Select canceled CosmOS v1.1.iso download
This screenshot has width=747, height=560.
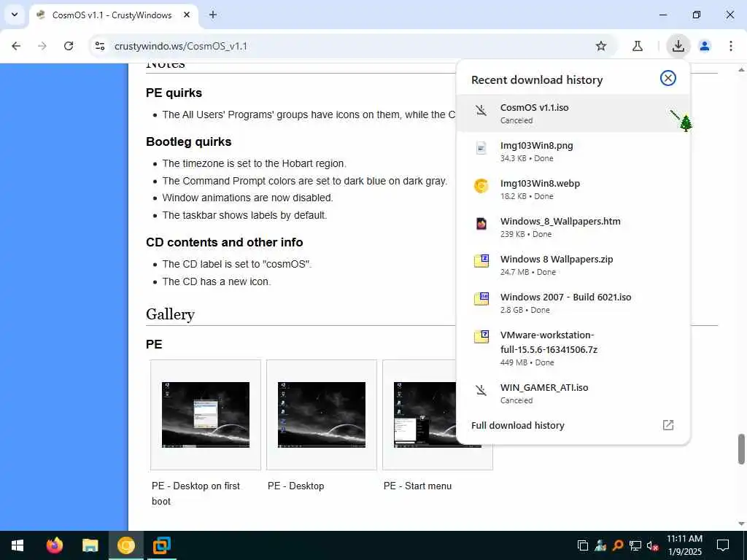click(x=573, y=113)
